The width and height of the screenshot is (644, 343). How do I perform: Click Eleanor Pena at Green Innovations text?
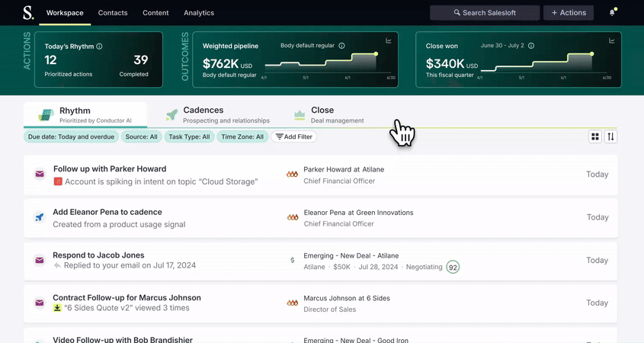(x=358, y=213)
